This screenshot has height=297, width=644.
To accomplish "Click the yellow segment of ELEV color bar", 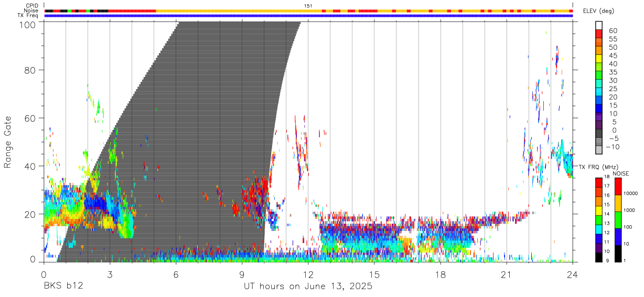I will [599, 58].
